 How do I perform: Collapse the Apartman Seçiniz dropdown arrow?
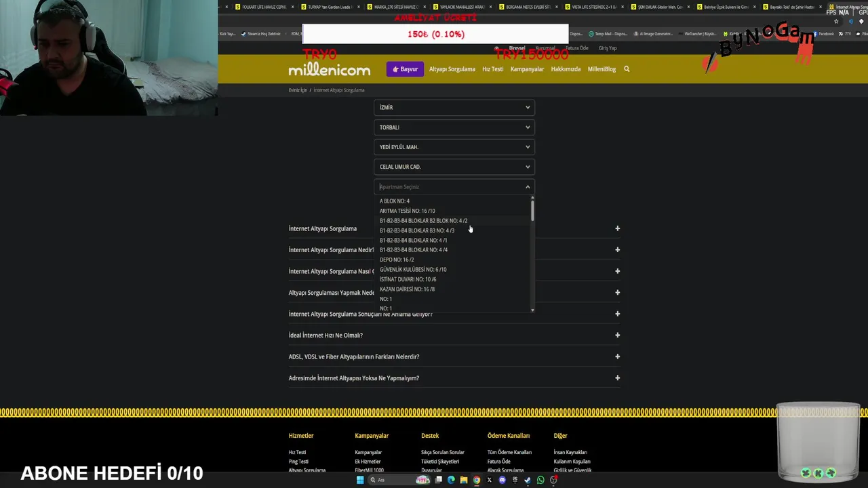click(528, 187)
